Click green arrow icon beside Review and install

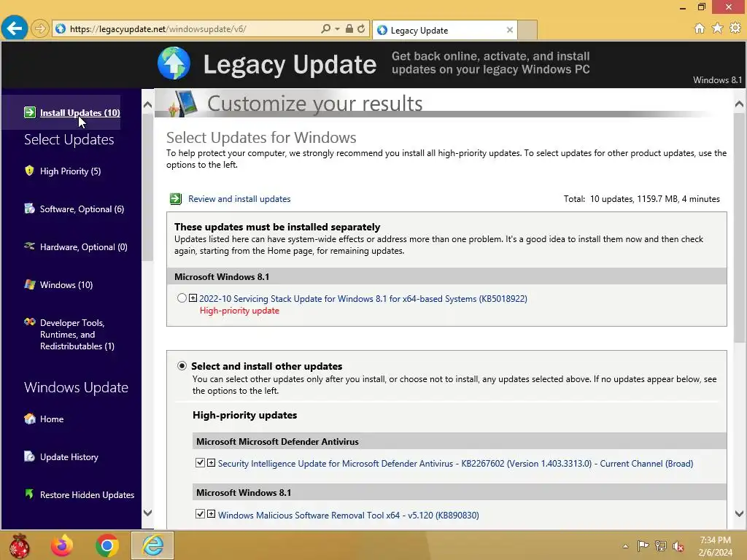click(176, 198)
